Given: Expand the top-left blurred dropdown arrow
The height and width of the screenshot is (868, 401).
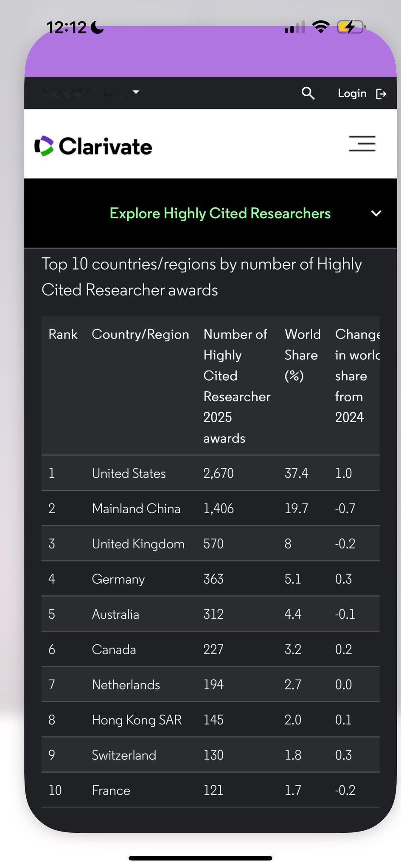Looking at the screenshot, I should click(x=136, y=92).
